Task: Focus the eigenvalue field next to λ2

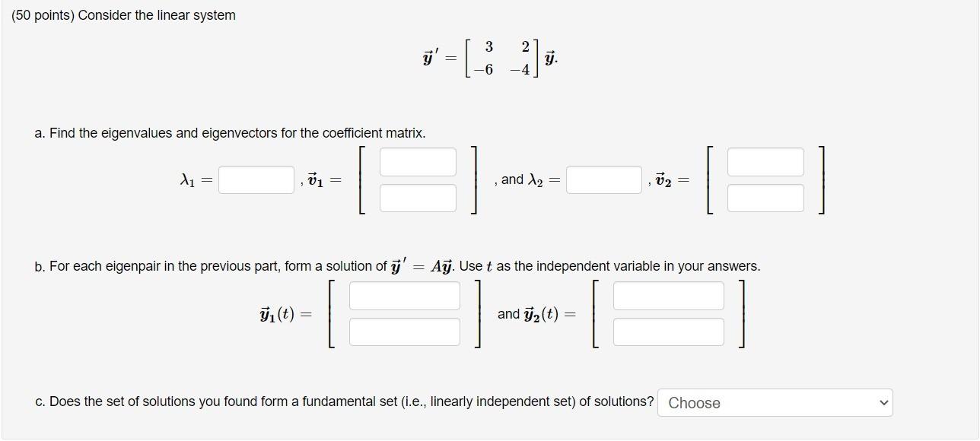Action: (x=603, y=179)
